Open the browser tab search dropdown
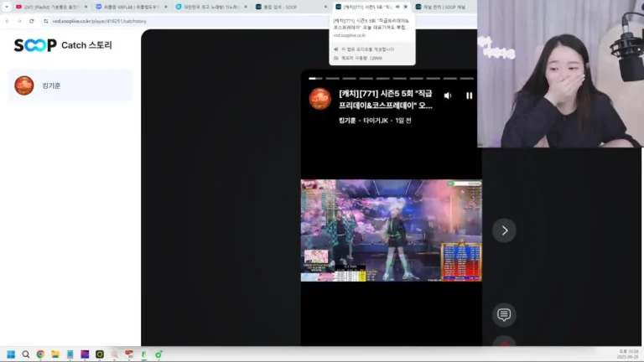This screenshot has width=644, height=362. click(7, 7)
